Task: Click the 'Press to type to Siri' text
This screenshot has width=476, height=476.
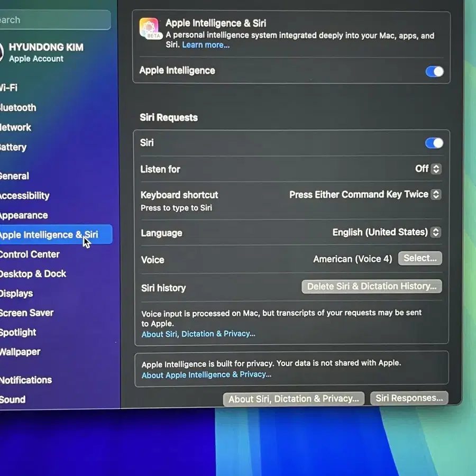Action: pyautogui.click(x=176, y=208)
